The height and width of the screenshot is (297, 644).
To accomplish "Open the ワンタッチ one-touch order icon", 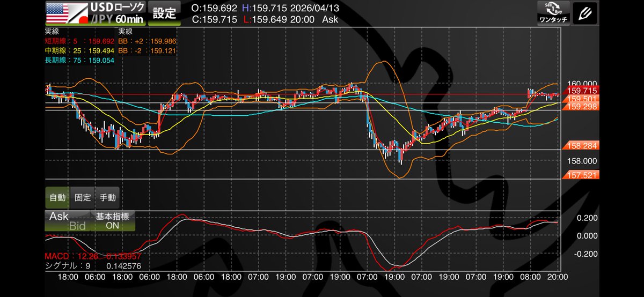I will (x=553, y=13).
